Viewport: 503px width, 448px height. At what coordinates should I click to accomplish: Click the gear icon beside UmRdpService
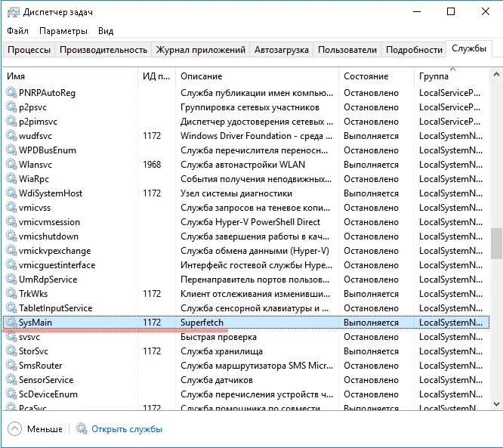[11, 280]
